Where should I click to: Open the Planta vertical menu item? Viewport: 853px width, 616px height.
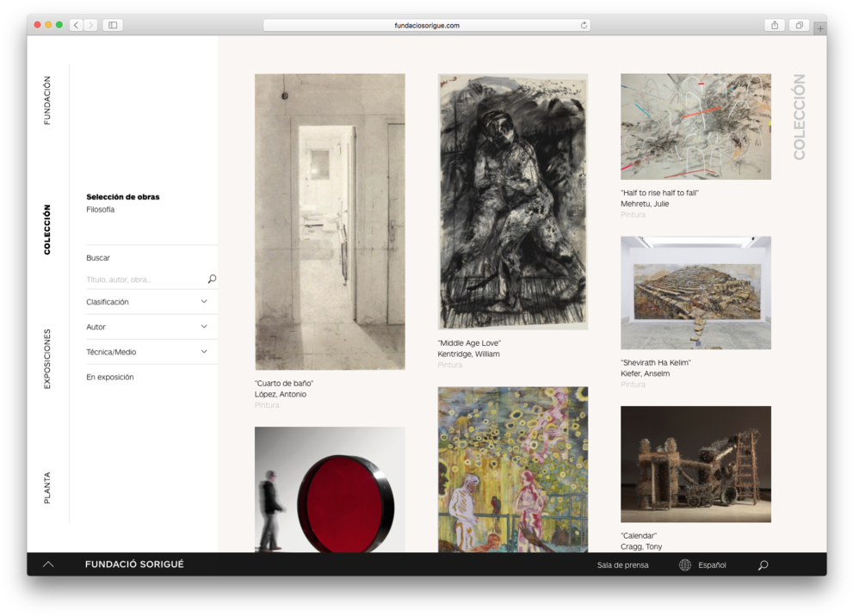47,487
